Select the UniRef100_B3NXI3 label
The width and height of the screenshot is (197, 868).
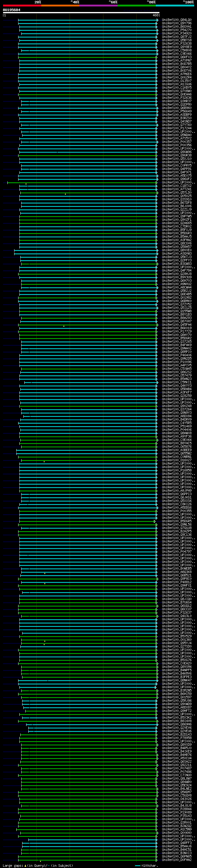click(176, 853)
